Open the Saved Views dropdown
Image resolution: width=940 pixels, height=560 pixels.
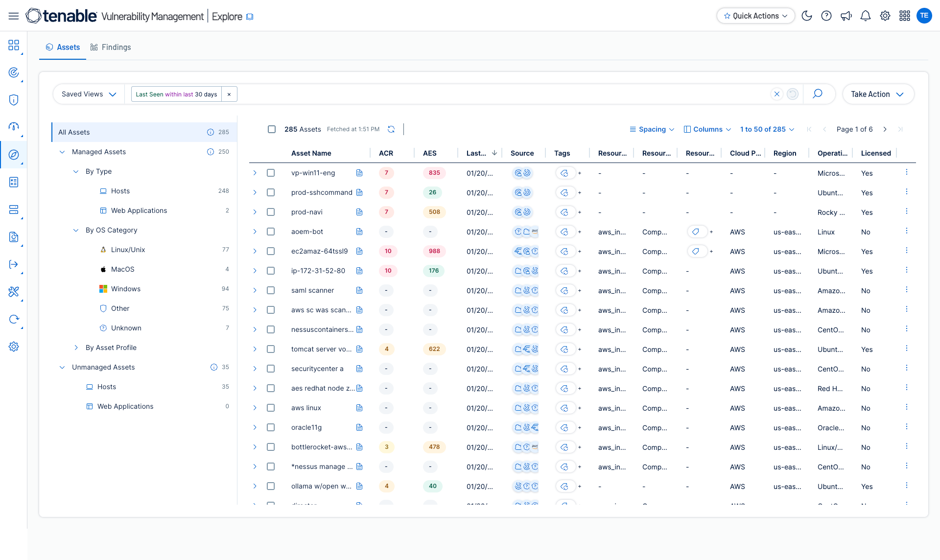89,94
